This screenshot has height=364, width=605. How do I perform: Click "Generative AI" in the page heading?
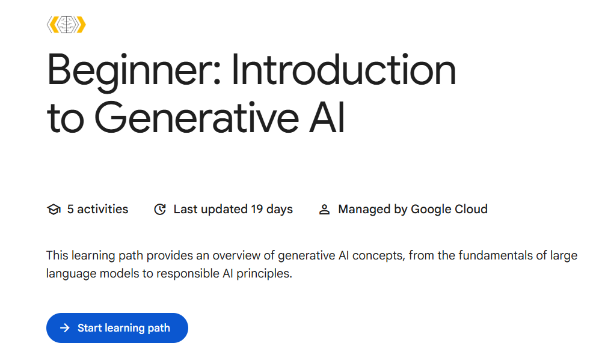click(x=220, y=118)
